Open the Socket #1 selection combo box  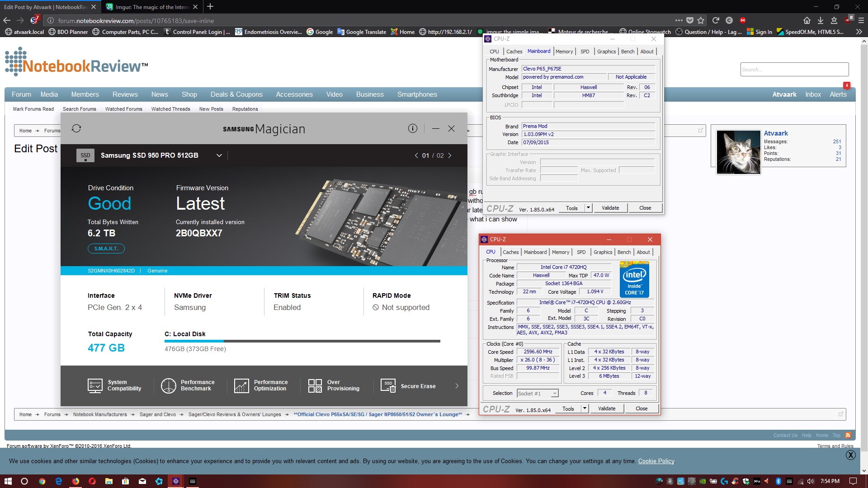click(x=538, y=394)
